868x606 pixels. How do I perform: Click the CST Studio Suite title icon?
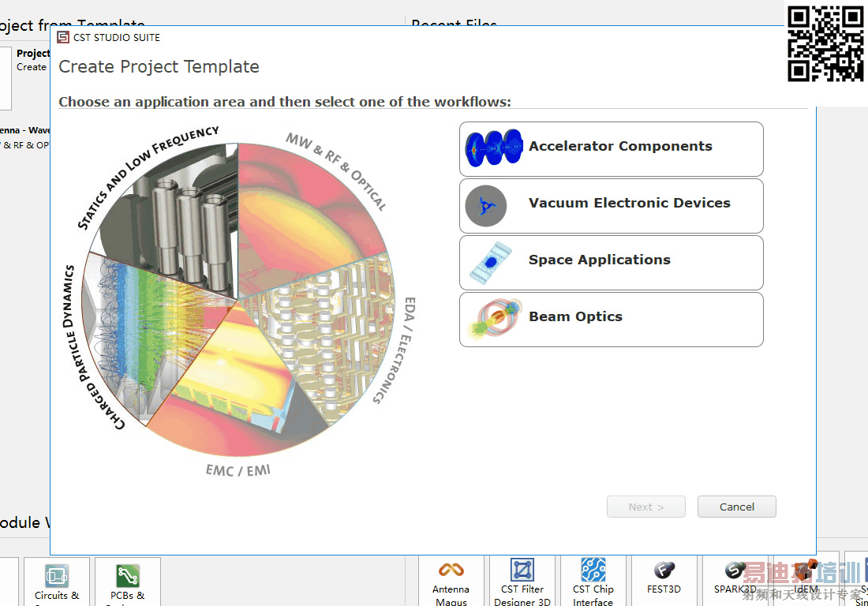click(x=63, y=37)
